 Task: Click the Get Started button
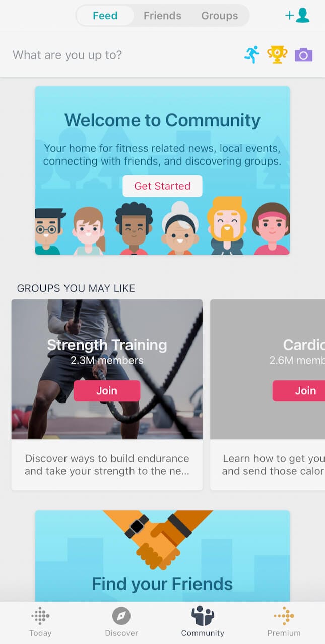click(x=162, y=186)
